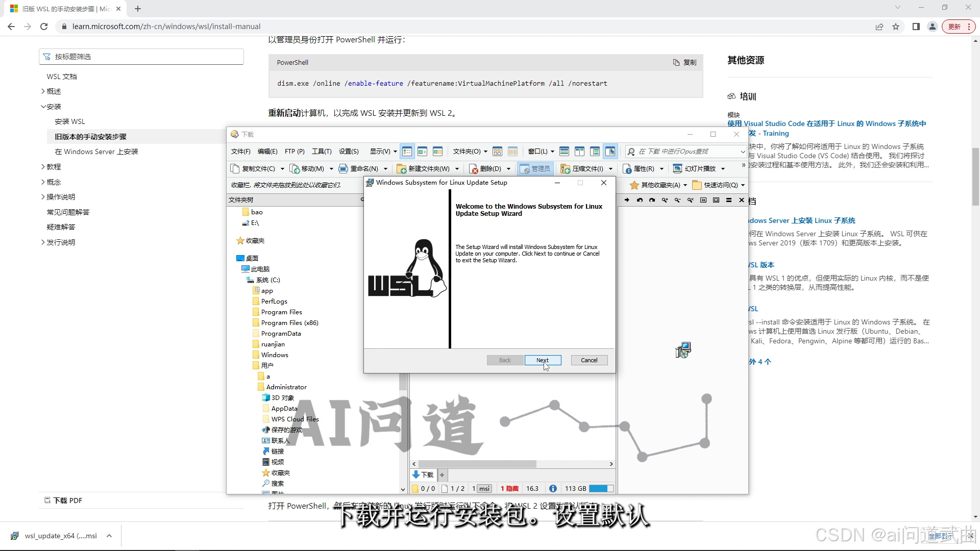980x551 pixels.
Task: Click the Slideshow (幻灯片播放) icon
Action: [x=677, y=169]
